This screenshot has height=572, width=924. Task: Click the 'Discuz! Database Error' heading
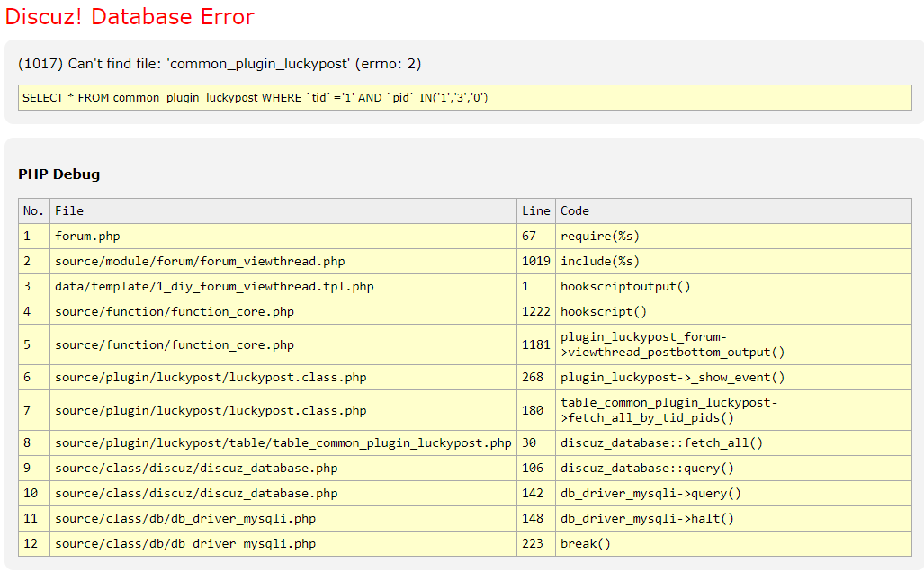[130, 16]
